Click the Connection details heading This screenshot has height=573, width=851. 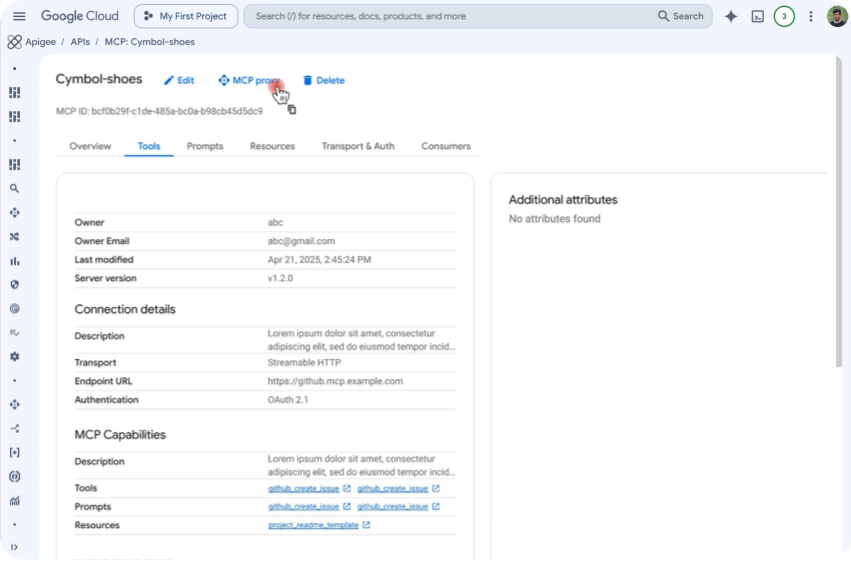[125, 309]
